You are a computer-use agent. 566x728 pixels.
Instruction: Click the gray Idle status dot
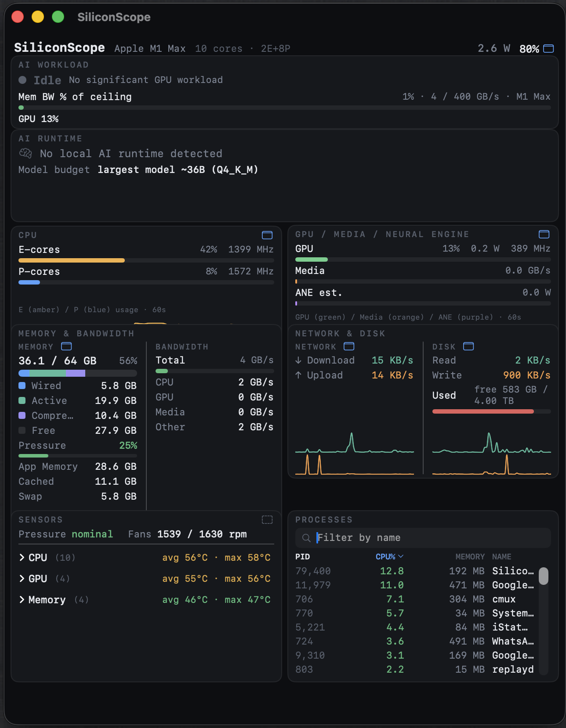point(22,80)
